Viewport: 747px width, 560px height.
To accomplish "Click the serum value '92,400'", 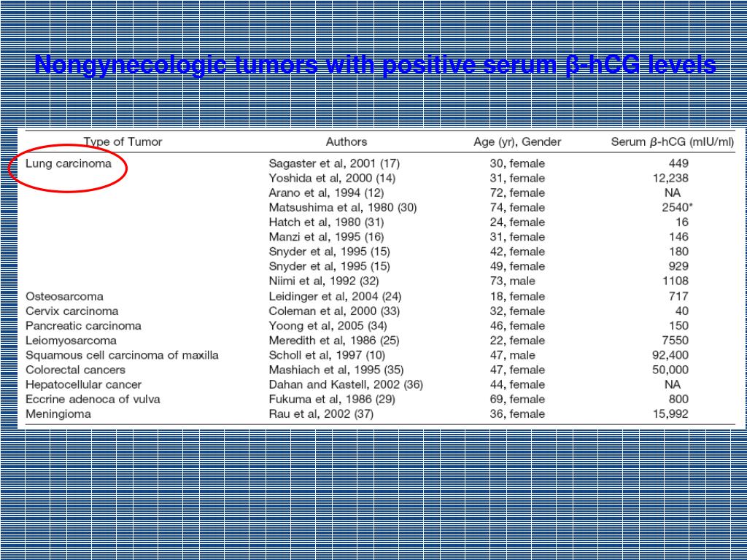I will [x=670, y=355].
